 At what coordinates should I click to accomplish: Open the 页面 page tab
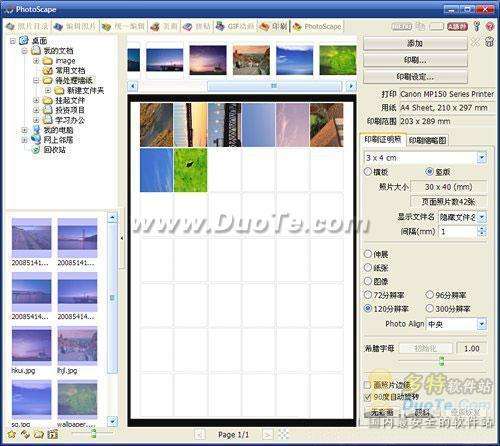tap(164, 26)
